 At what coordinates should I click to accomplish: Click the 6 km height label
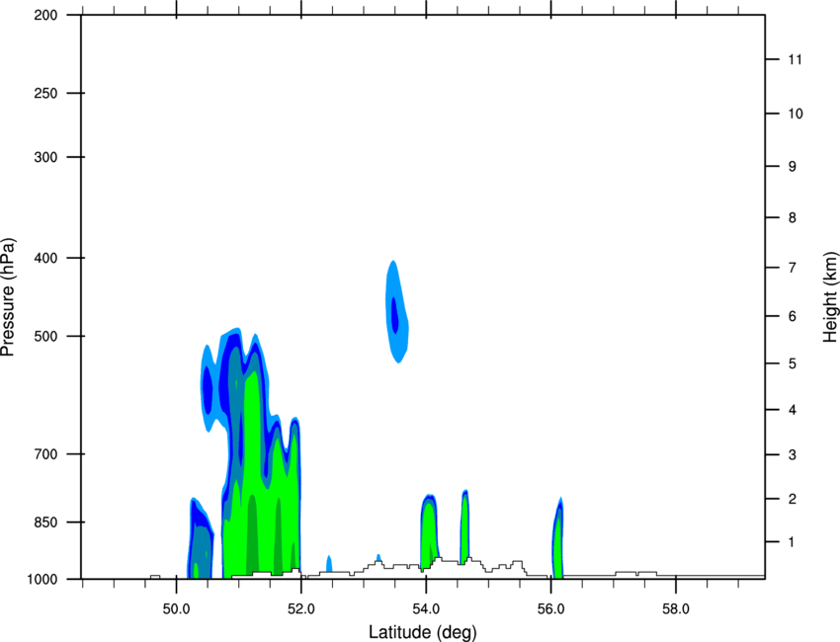click(793, 316)
